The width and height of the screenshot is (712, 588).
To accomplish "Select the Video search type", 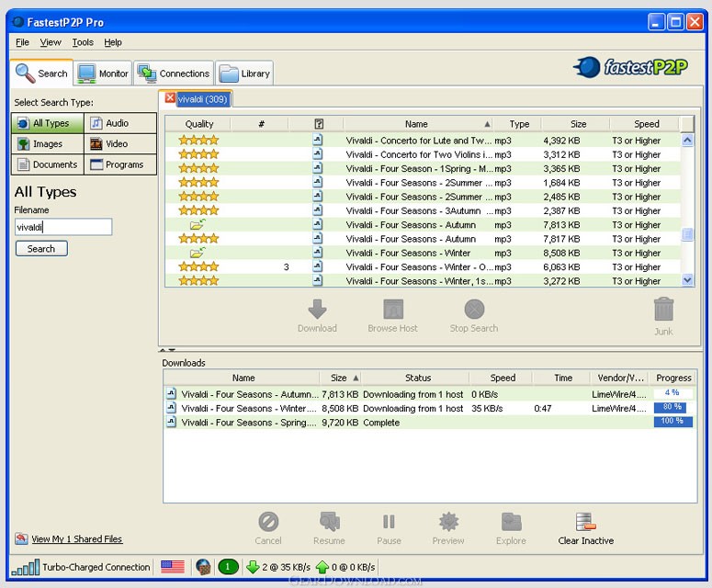I will tap(120, 144).
